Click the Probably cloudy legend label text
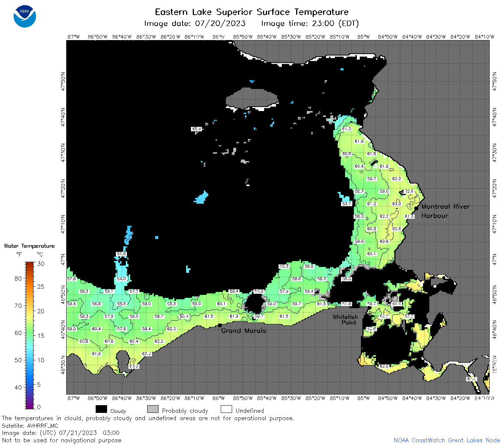 (185, 411)
